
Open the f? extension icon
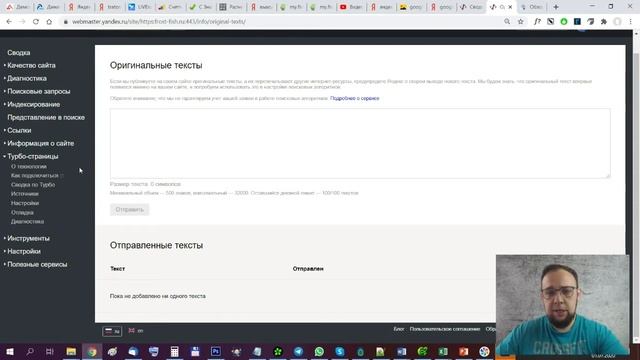point(537,22)
